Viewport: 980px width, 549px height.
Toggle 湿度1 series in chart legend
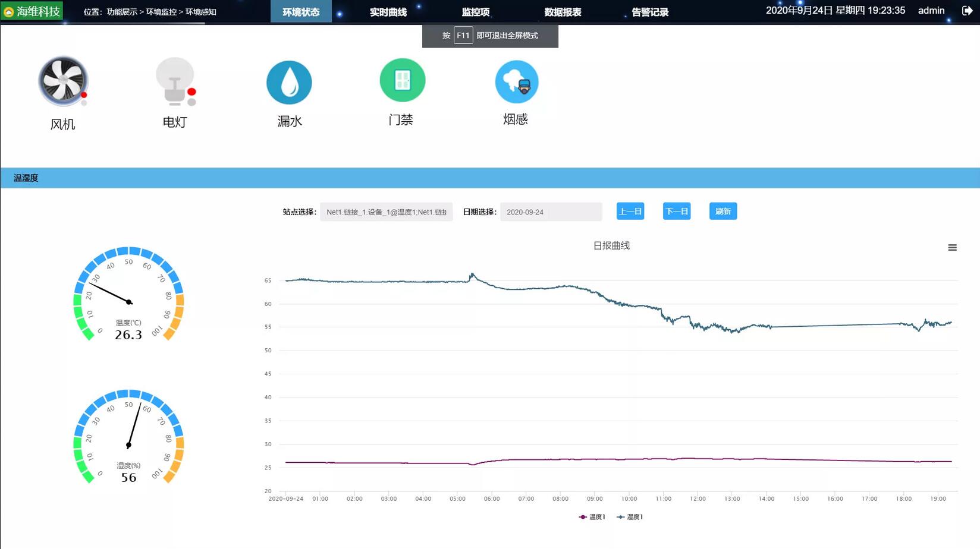click(630, 517)
